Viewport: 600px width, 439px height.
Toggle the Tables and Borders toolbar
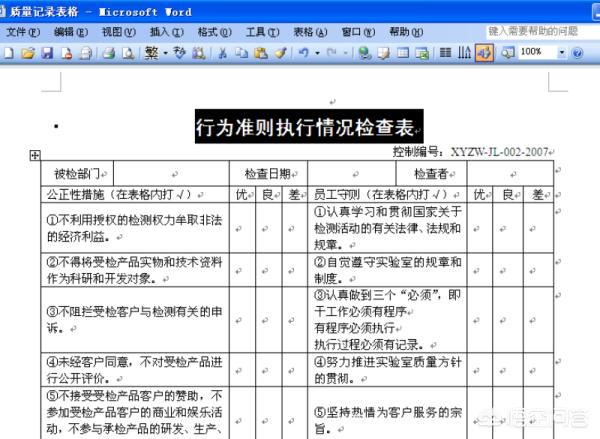click(384, 53)
